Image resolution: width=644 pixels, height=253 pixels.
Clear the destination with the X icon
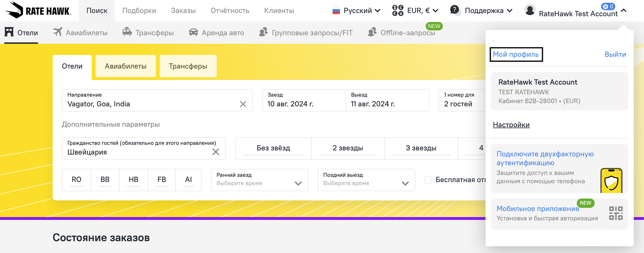[243, 104]
